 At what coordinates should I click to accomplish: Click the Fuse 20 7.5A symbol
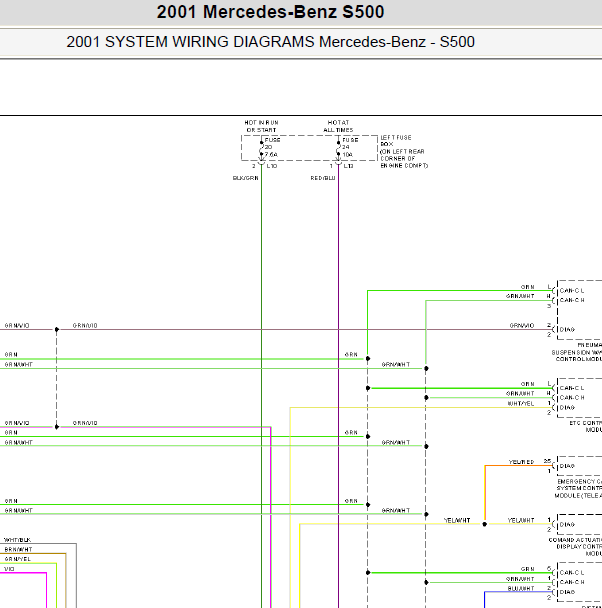(262, 148)
